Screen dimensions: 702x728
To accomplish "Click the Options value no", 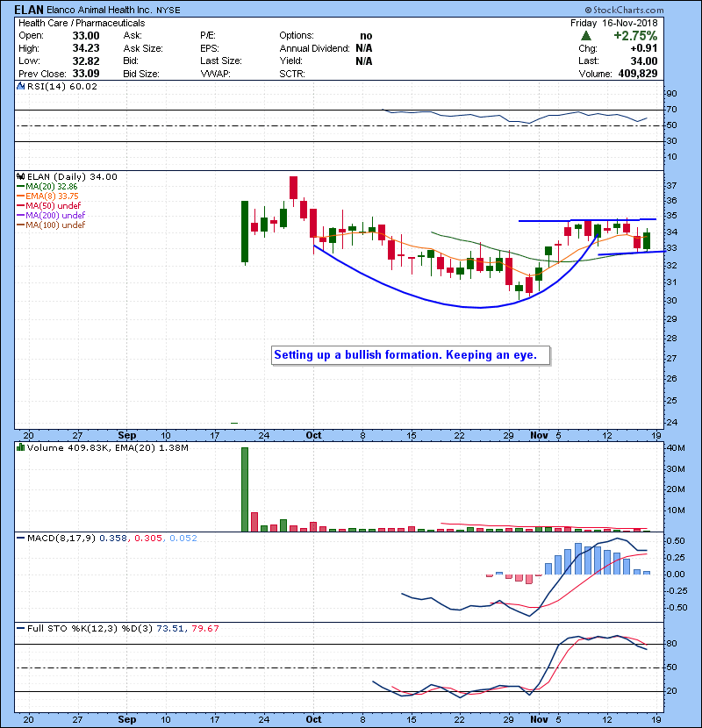I will point(366,36).
